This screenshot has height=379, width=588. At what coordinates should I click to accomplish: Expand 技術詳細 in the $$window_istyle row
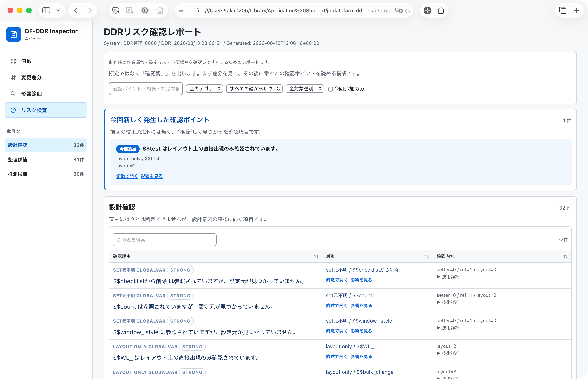[448, 328]
